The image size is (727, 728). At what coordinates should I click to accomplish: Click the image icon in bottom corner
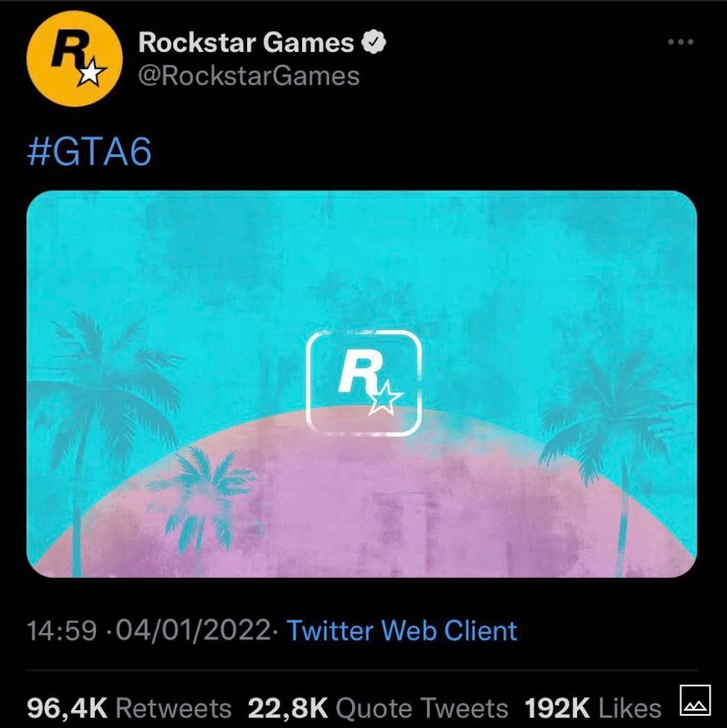pos(695,700)
